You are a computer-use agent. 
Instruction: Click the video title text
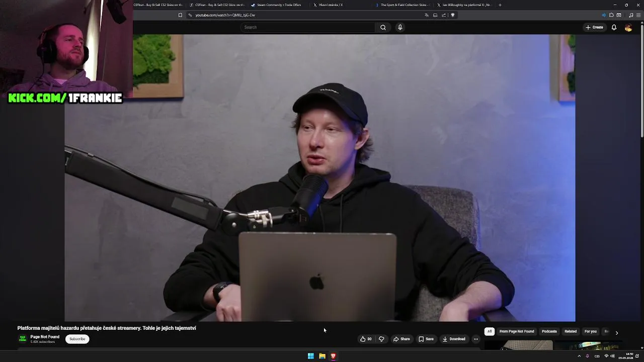coord(107,328)
